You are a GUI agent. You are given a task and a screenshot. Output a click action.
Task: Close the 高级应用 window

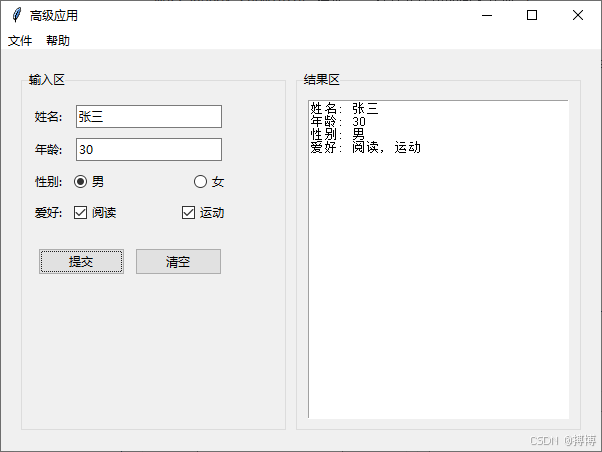pos(578,15)
